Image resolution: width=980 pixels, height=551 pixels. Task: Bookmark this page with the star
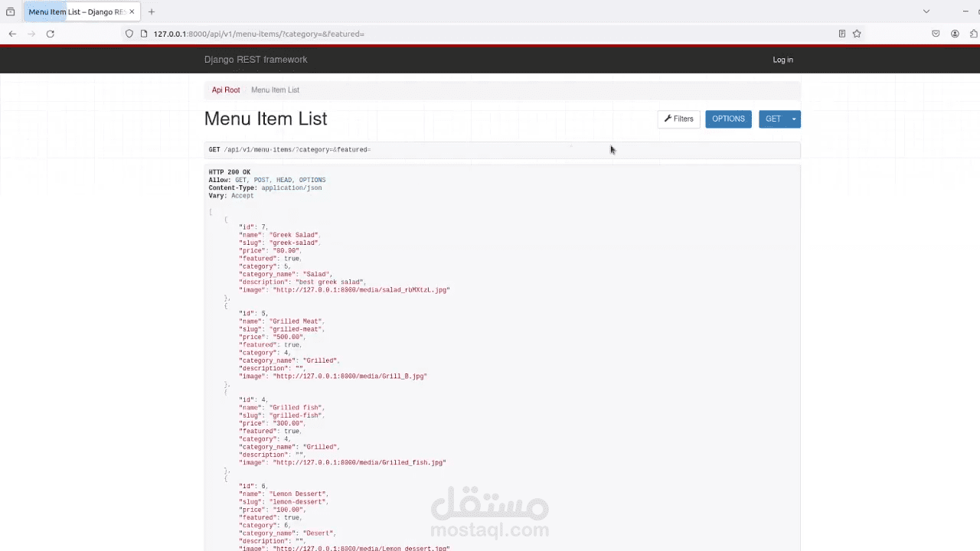coord(857,34)
